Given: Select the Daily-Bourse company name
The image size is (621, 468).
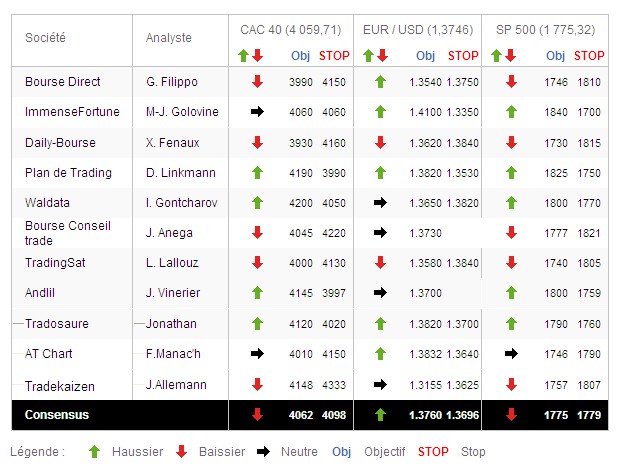Looking at the screenshot, I should 60,143.
